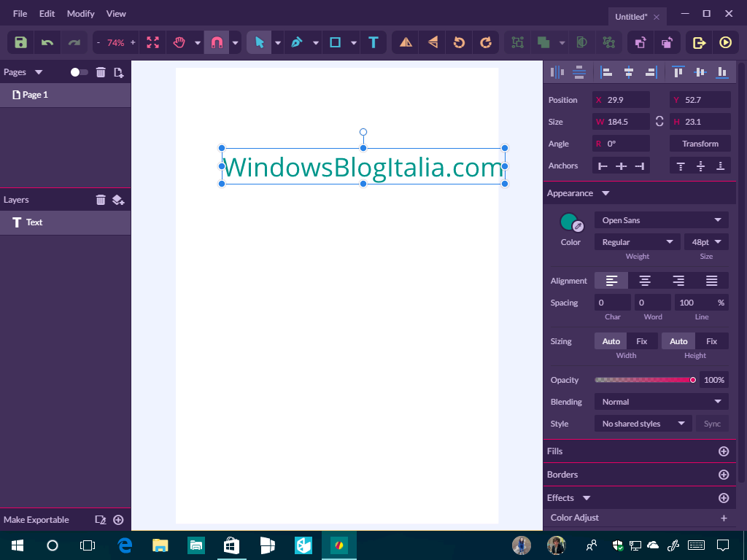This screenshot has width=747, height=560.
Task: Flip the object vertically
Action: 433,42
